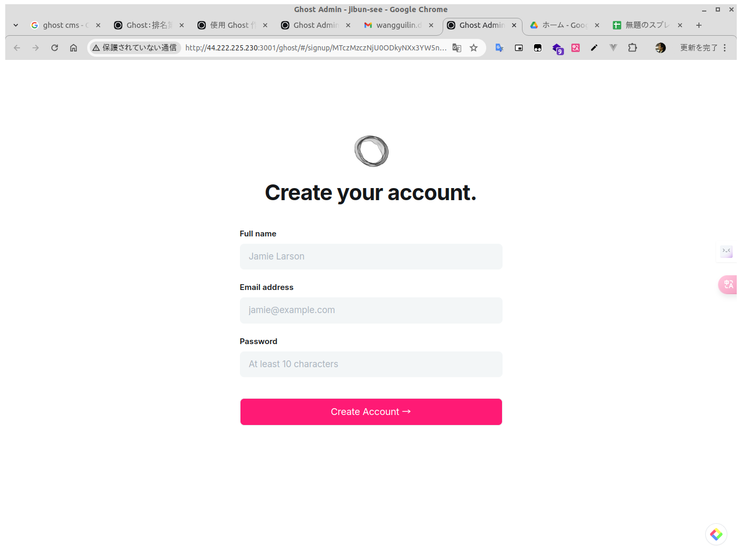Viewport: 742px width, 560px height.
Task: Open the Google Translate extension
Action: click(499, 48)
